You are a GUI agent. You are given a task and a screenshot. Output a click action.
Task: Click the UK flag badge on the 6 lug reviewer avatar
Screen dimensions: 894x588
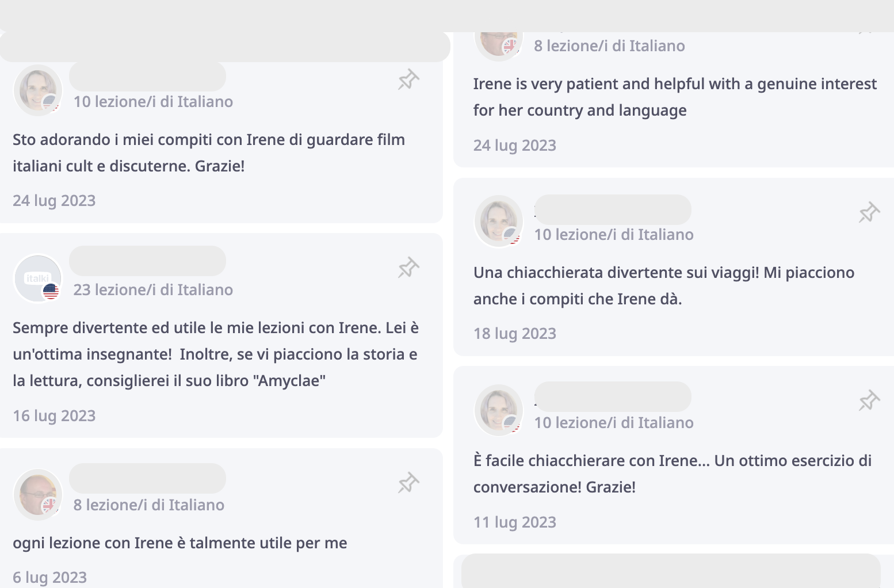point(50,506)
